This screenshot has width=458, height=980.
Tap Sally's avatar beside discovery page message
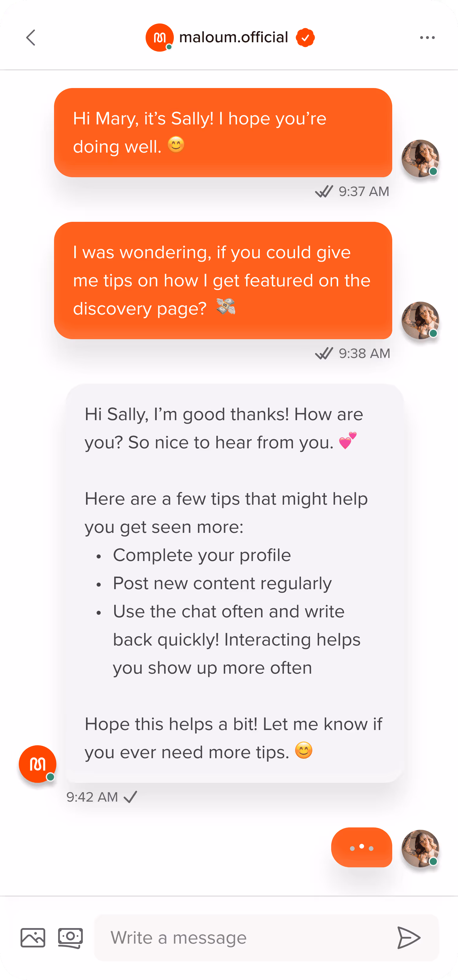420,320
